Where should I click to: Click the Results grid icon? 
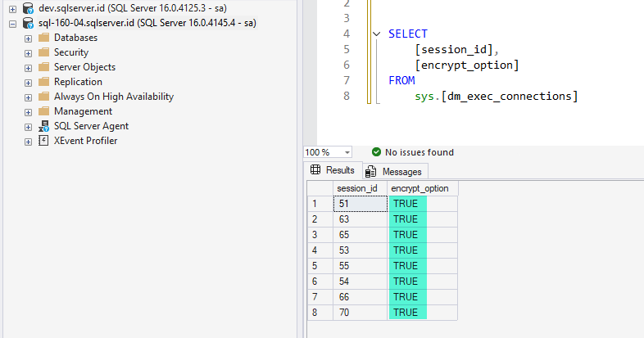(x=315, y=170)
